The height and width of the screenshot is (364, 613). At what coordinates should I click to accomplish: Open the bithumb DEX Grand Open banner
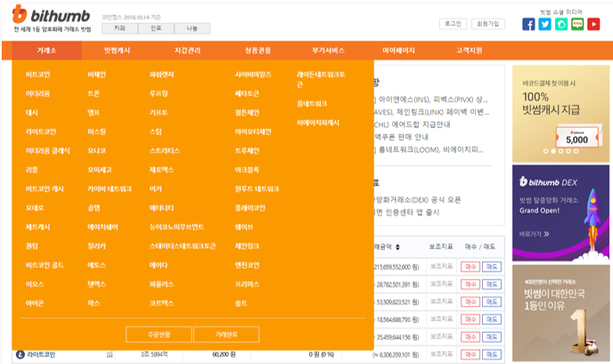[560, 213]
